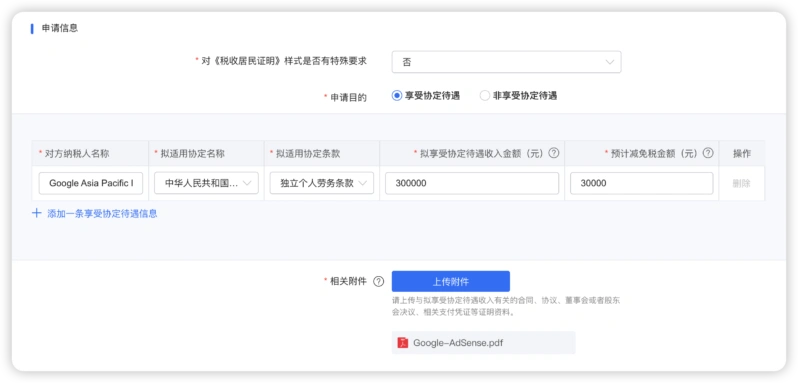Open the 独立个人劳务条款 clause dropdown
Viewport: 798px width, 383px height.
[322, 184]
